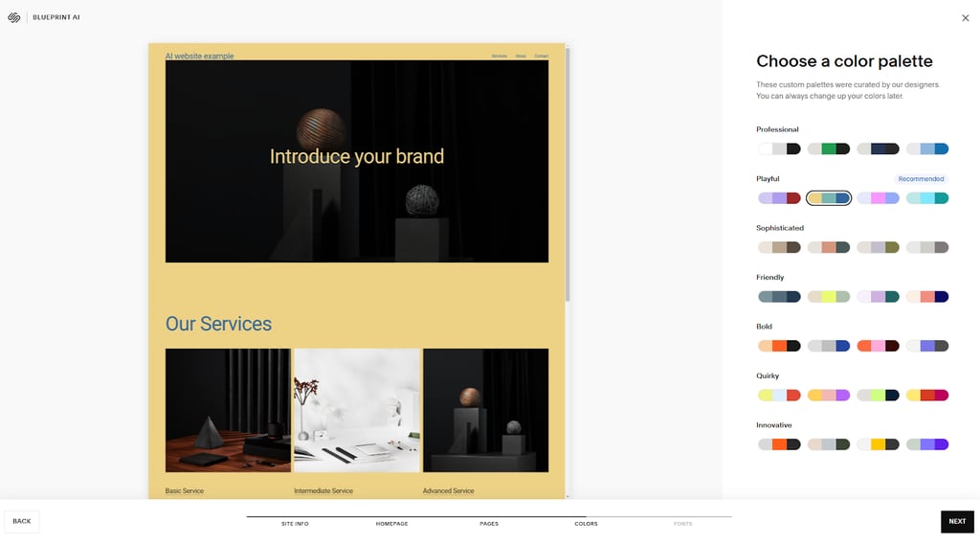The image size is (980, 544).
Task: Click the 'Basic Service' caption
Action: [185, 491]
